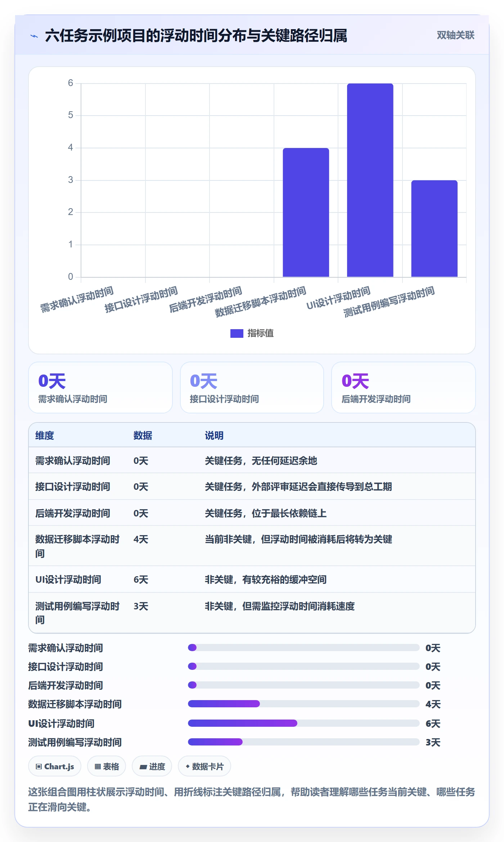
Task: Click table cell 关键任务，位于最长依赖链上
Action: (x=266, y=513)
